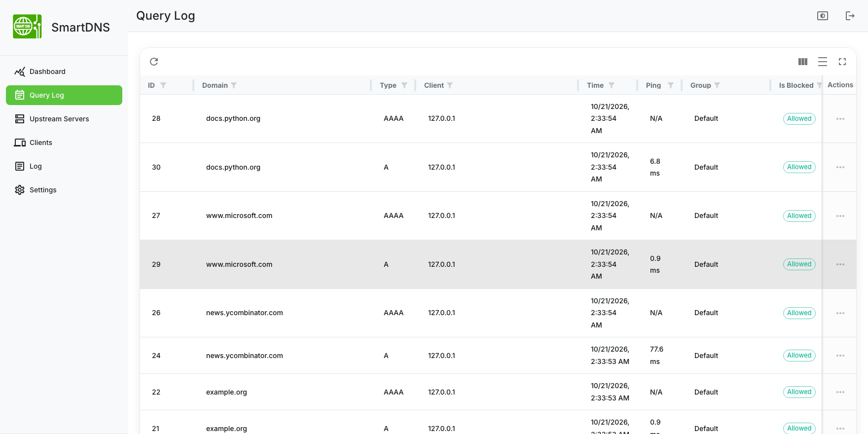Select www.microsoft.com in row 29

point(239,264)
